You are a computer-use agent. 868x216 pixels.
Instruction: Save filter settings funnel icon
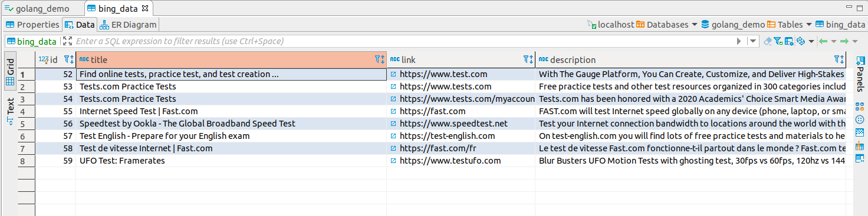(778, 41)
